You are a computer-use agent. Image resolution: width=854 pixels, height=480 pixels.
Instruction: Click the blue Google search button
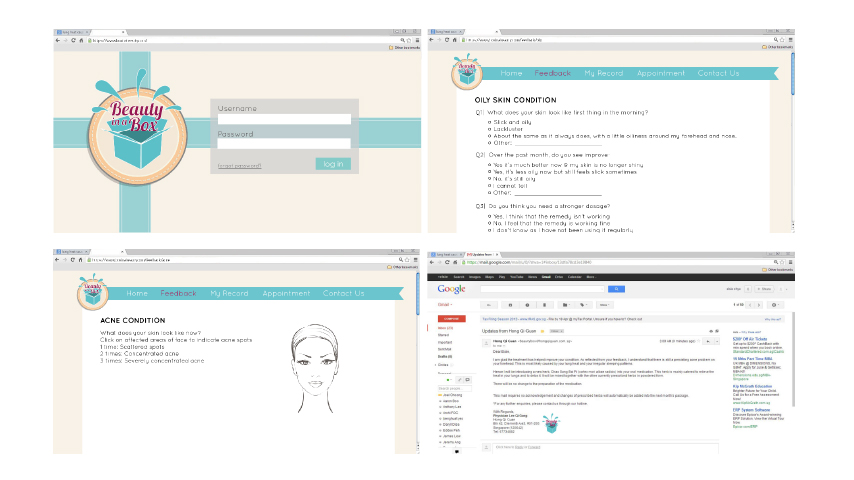(616, 288)
